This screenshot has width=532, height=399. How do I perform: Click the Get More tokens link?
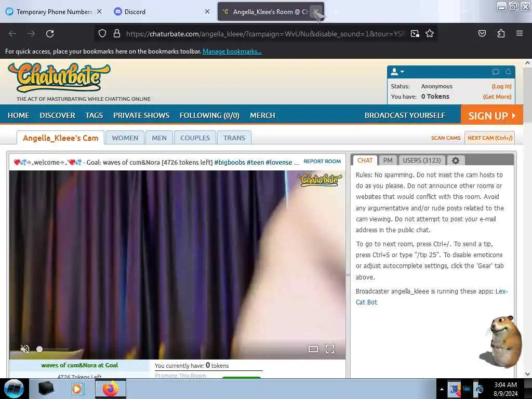pyautogui.click(x=497, y=96)
